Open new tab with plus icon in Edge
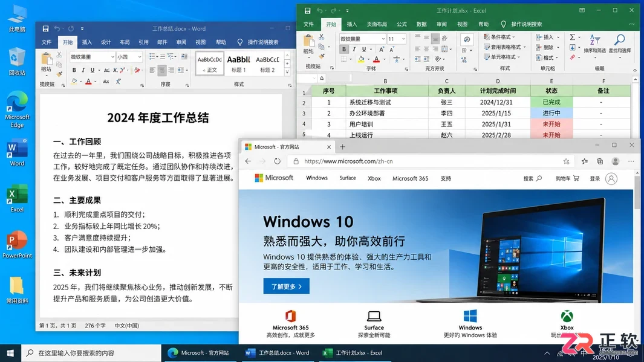The image size is (644, 362). (x=342, y=147)
